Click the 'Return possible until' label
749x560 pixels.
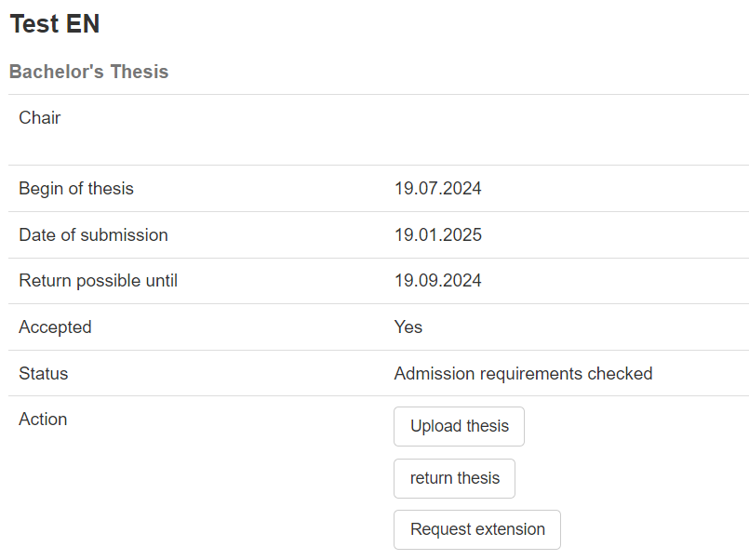[98, 281]
